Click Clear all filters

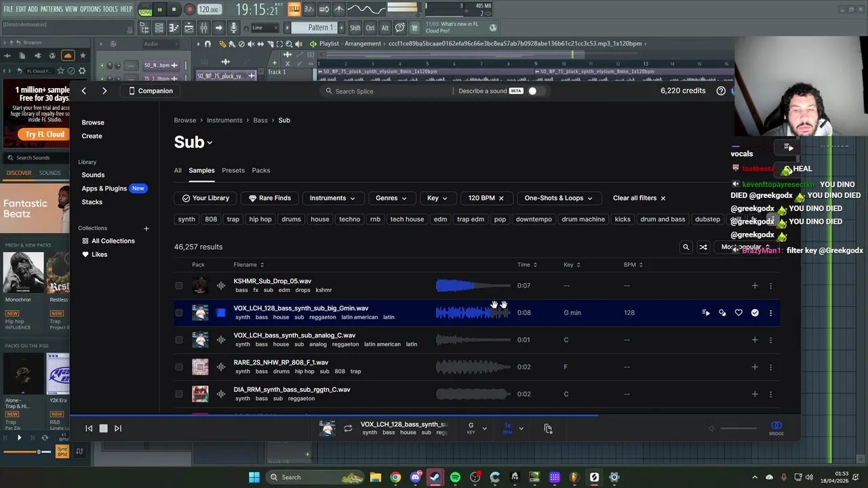639,198
